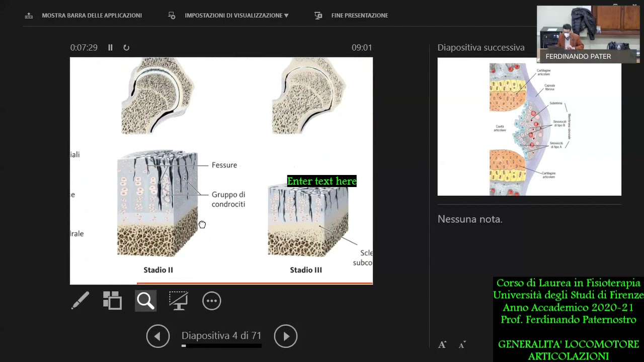
Task: Click the 'Gruppo di condrociti' label
Action: coord(228,199)
